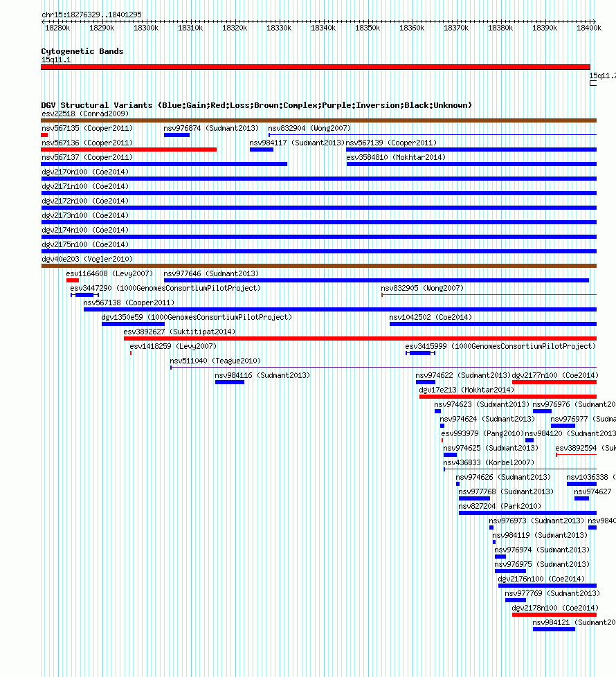Click nsv567137 (Cooper2011) label
616x677 pixels.
87,158
